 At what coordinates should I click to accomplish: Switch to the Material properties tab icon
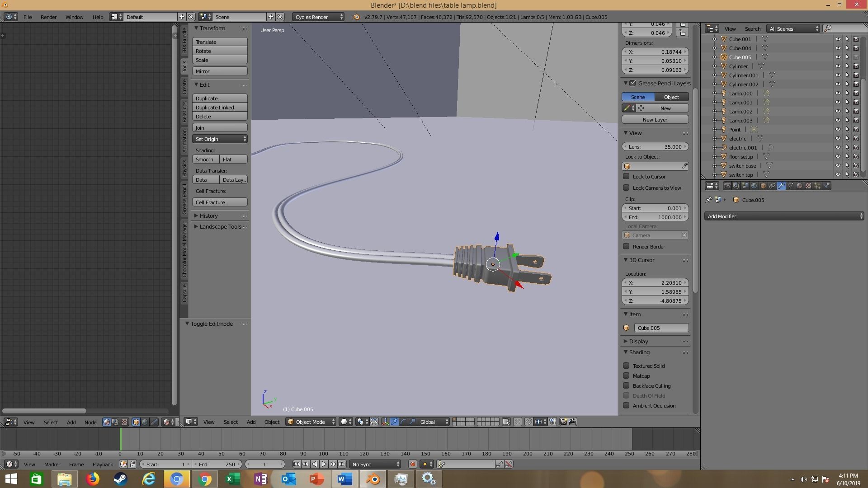pyautogui.click(x=799, y=186)
